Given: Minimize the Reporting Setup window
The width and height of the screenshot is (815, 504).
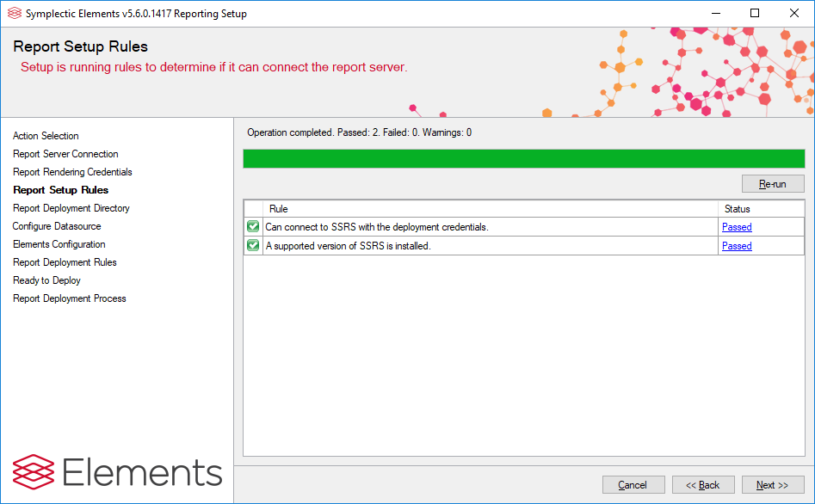Looking at the screenshot, I should 716,14.
